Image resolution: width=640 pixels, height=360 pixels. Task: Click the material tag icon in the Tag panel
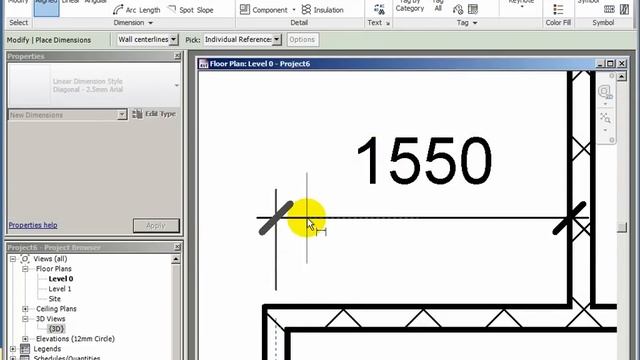click(473, 9)
